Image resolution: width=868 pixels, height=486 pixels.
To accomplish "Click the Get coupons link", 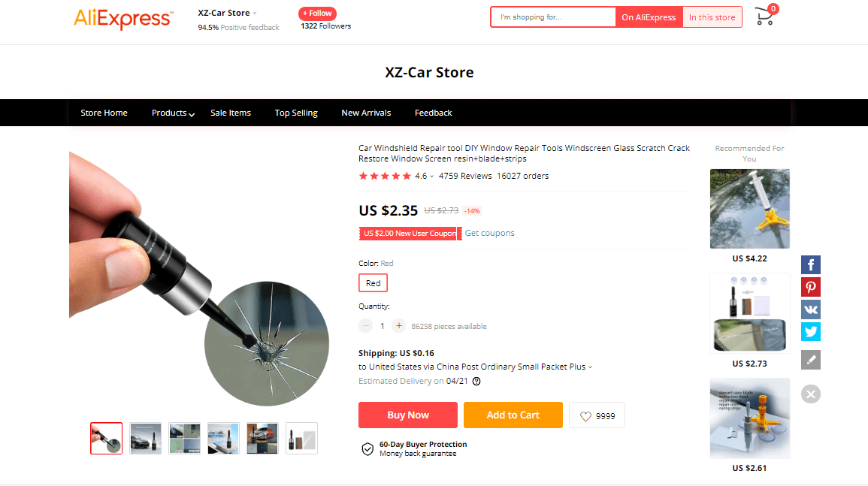I will 489,233.
